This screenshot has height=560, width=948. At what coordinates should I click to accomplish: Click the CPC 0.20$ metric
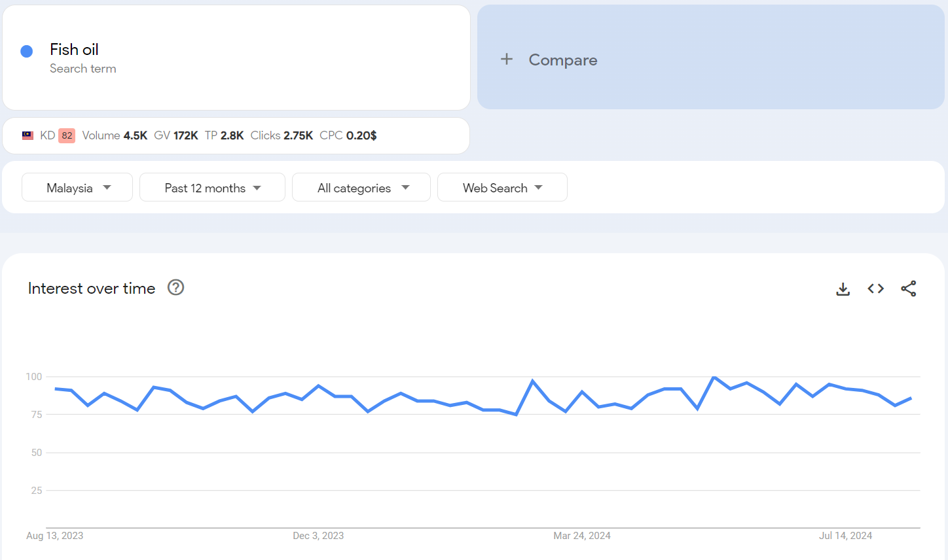(x=348, y=135)
